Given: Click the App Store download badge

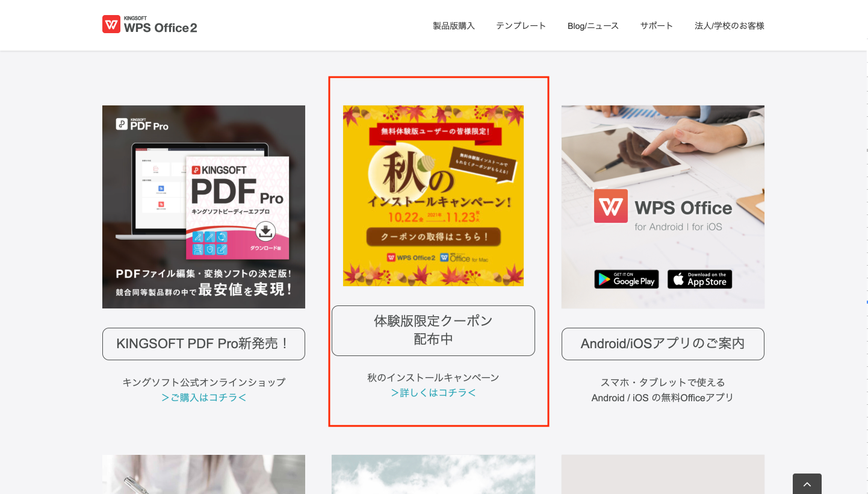Looking at the screenshot, I should 700,279.
